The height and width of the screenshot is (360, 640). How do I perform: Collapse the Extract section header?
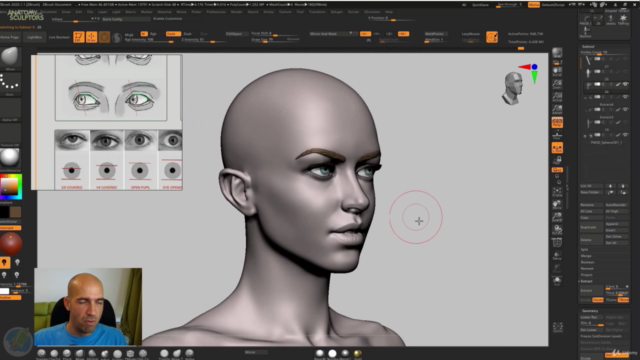[586, 281]
